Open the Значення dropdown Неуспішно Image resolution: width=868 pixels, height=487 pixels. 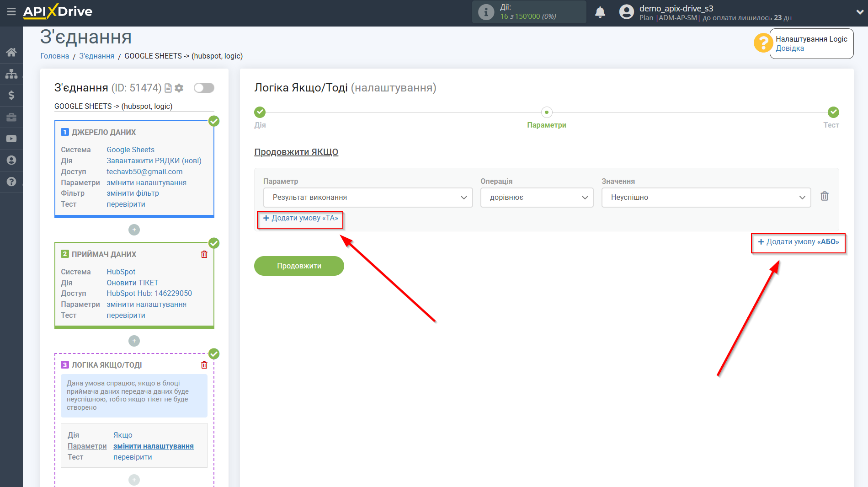[706, 198]
